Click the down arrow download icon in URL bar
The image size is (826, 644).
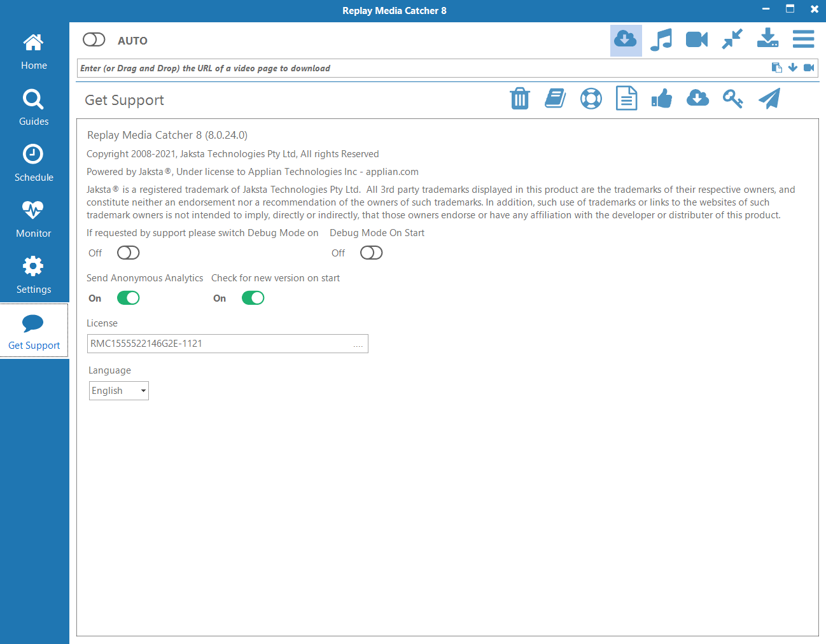(793, 67)
